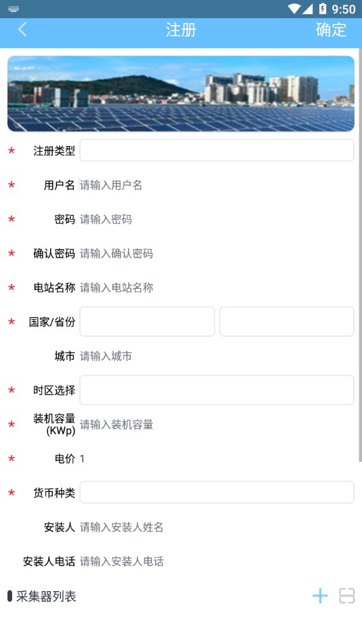The height and width of the screenshot is (644, 362).
Task: Tap the keyboard indicator in status bar
Action: (x=13, y=9)
